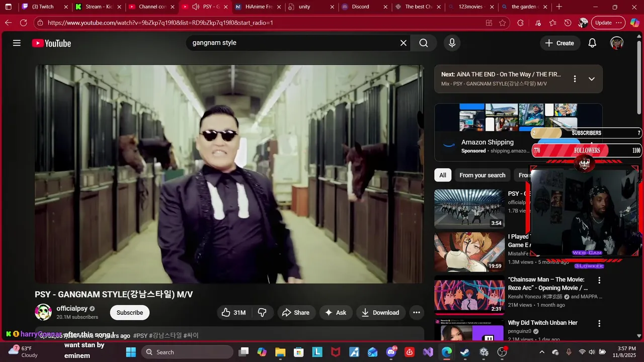Focus the YouTube search input field
This screenshot has width=644, height=362.
(292, 43)
